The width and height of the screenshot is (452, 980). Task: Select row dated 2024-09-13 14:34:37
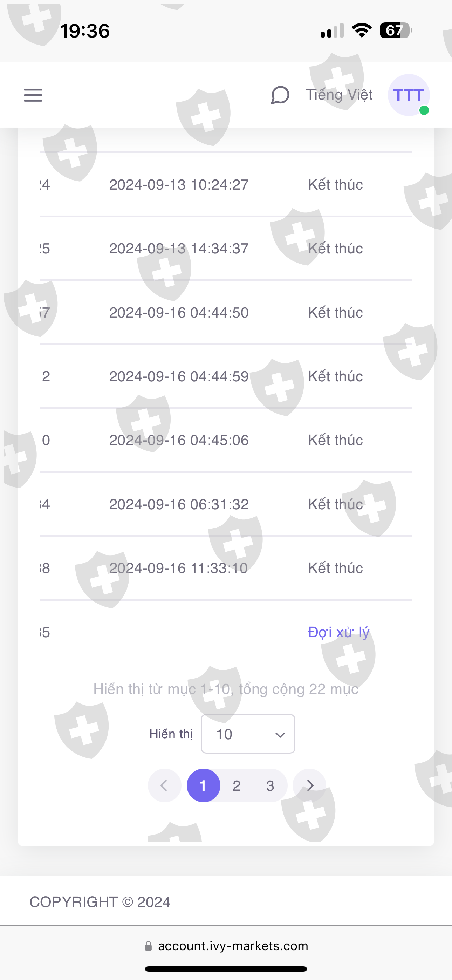[179, 249]
